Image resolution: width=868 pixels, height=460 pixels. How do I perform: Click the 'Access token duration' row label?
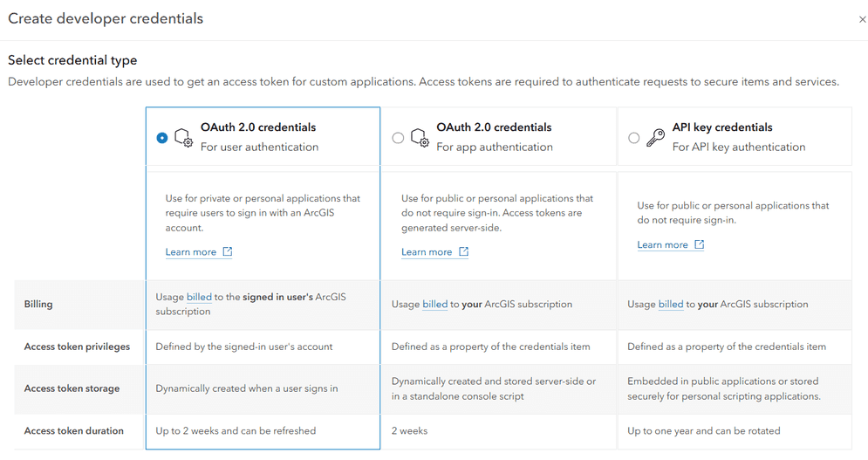(73, 430)
